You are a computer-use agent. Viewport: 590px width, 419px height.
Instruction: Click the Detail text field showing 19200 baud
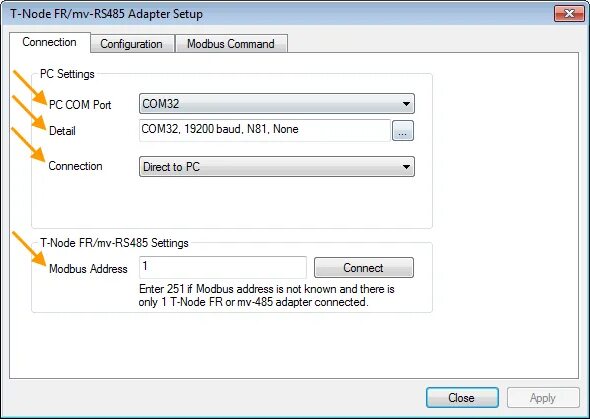coord(265,130)
